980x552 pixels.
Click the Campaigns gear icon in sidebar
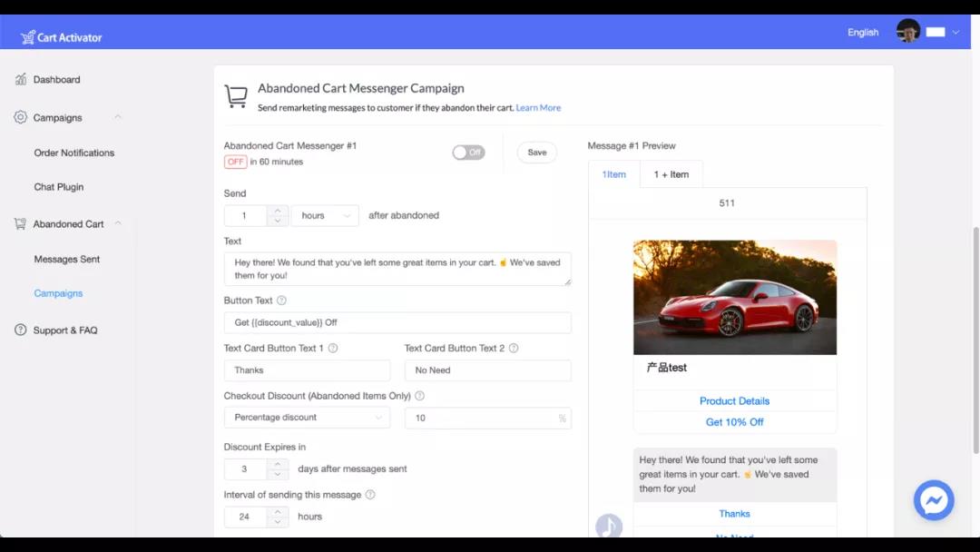pos(21,117)
